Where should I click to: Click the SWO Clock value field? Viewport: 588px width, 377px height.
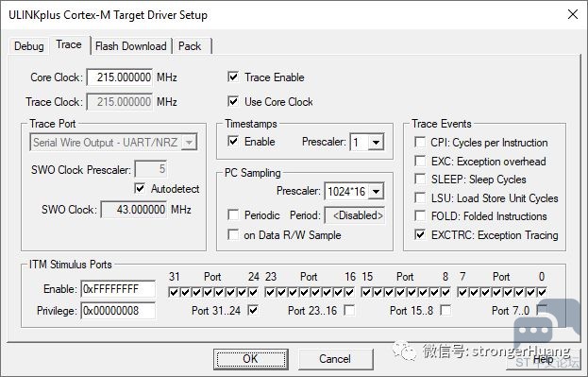(x=134, y=210)
